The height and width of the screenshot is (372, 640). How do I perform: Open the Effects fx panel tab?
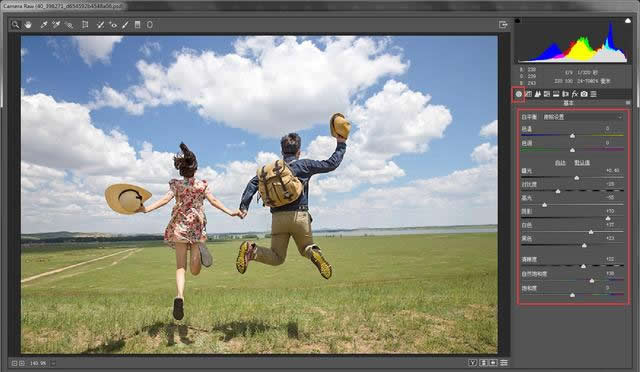(575, 94)
